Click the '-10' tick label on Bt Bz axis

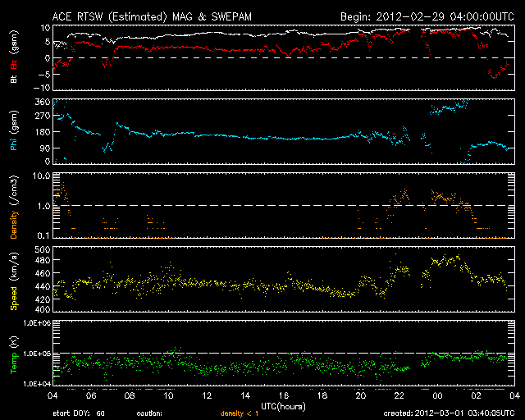click(42, 88)
